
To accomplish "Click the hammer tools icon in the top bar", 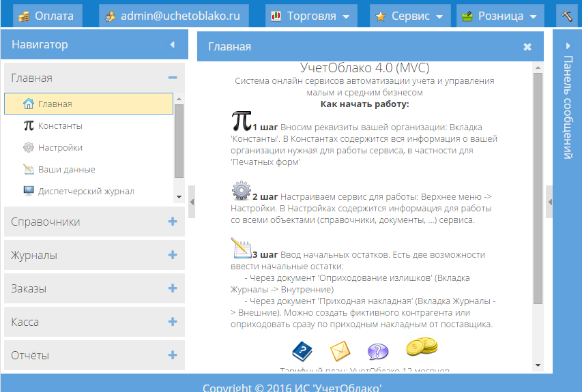I will tap(567, 16).
